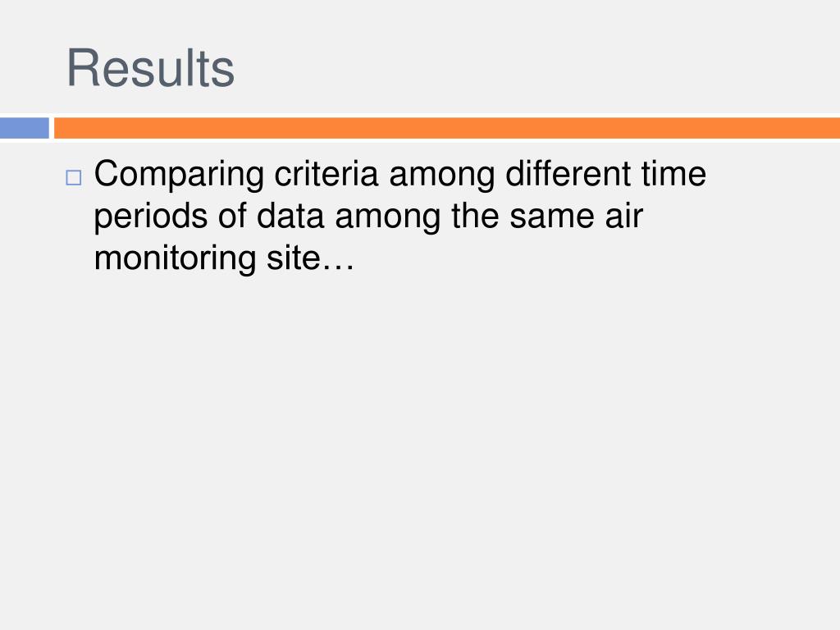Click the orange horizontal divider bar
The height and width of the screenshot is (630, 840).
pyautogui.click(x=447, y=128)
